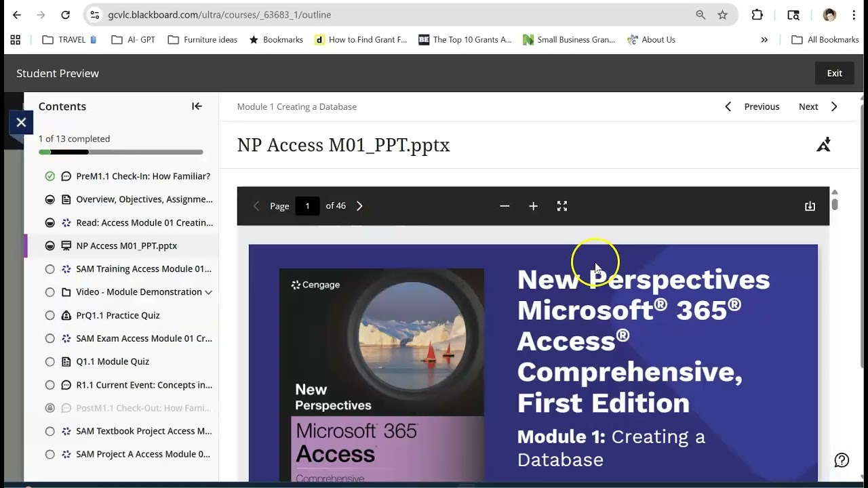Toggle completion circle for SAM Textbook Project

coord(50,431)
